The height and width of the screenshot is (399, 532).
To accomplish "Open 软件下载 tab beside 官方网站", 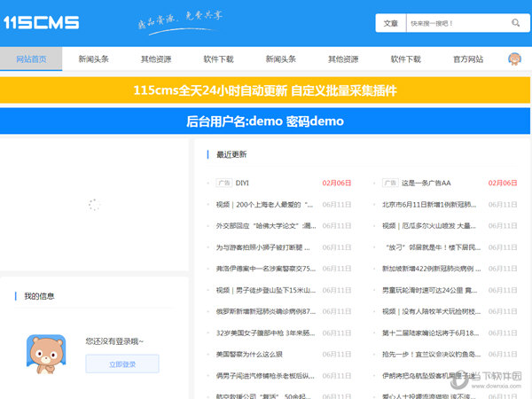I will coord(406,59).
